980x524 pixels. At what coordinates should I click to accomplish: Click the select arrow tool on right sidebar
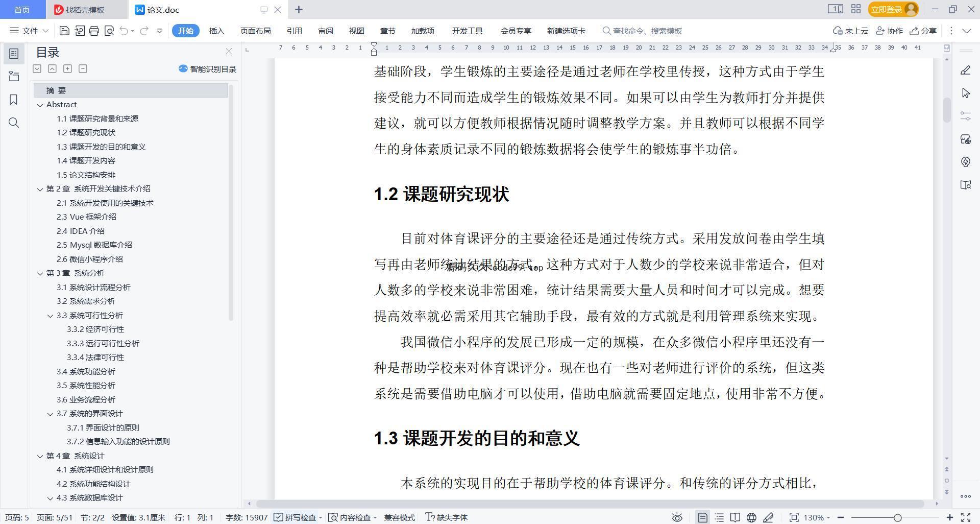pyautogui.click(x=965, y=93)
